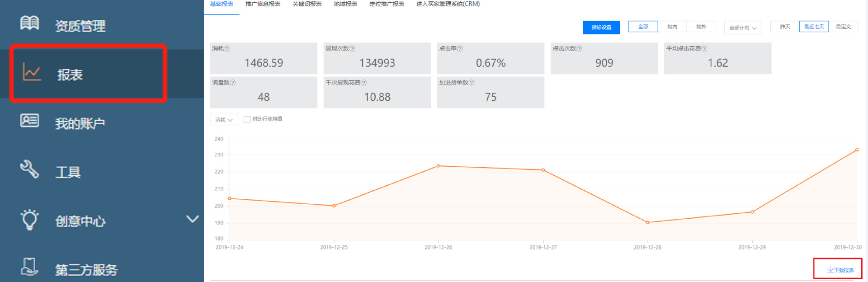Click the 资质管理 book icon

(29, 23)
